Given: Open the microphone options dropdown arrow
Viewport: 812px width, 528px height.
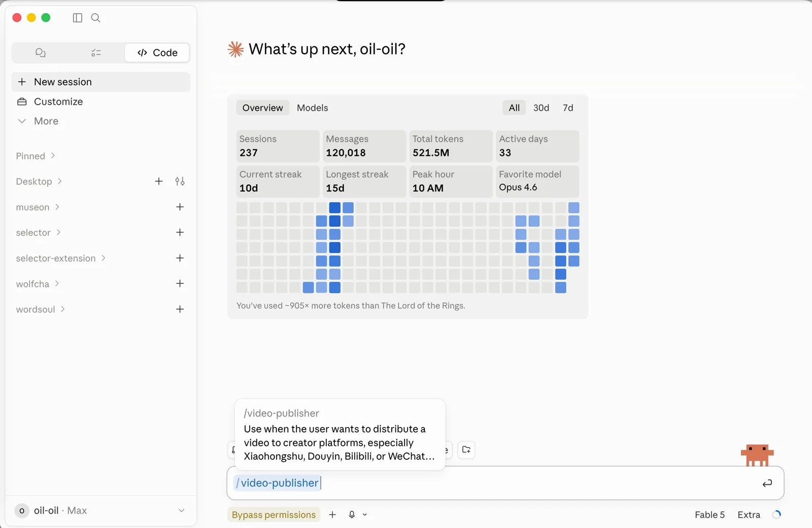Looking at the screenshot, I should point(365,515).
